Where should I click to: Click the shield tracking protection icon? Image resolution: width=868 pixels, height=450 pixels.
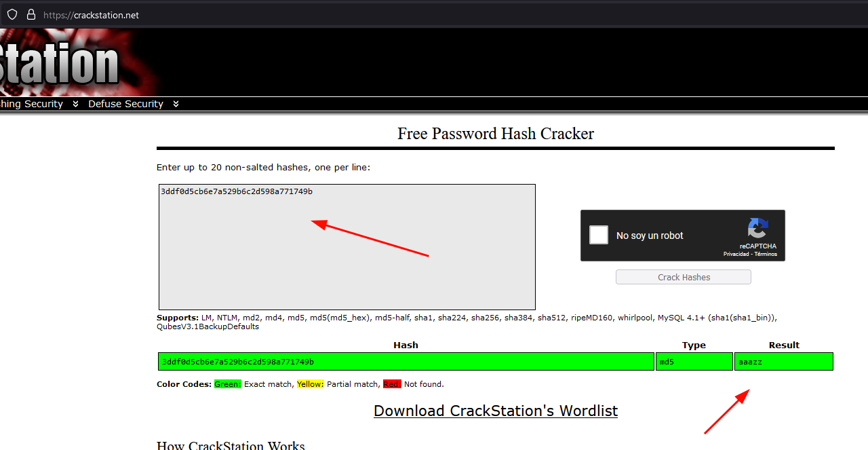tap(12, 14)
